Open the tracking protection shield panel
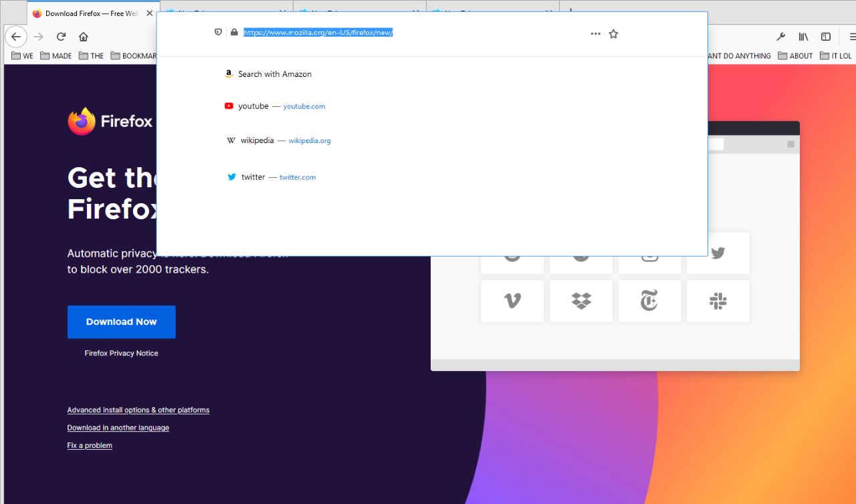Image resolution: width=856 pixels, height=504 pixels. coord(218,32)
